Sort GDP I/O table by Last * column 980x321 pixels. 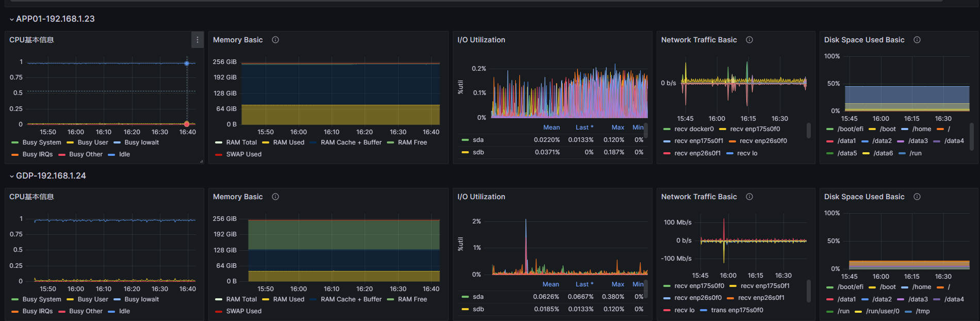(584, 284)
